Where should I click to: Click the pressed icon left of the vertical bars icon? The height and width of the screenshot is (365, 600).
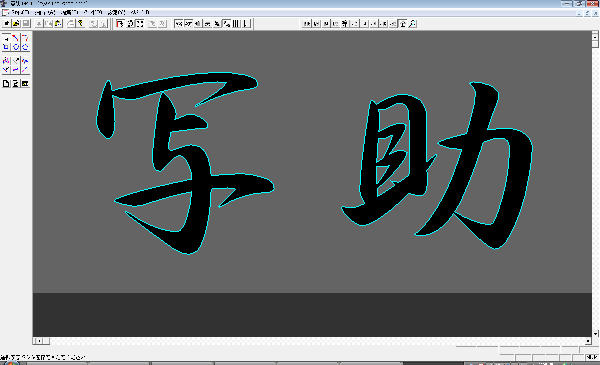[x=227, y=24]
